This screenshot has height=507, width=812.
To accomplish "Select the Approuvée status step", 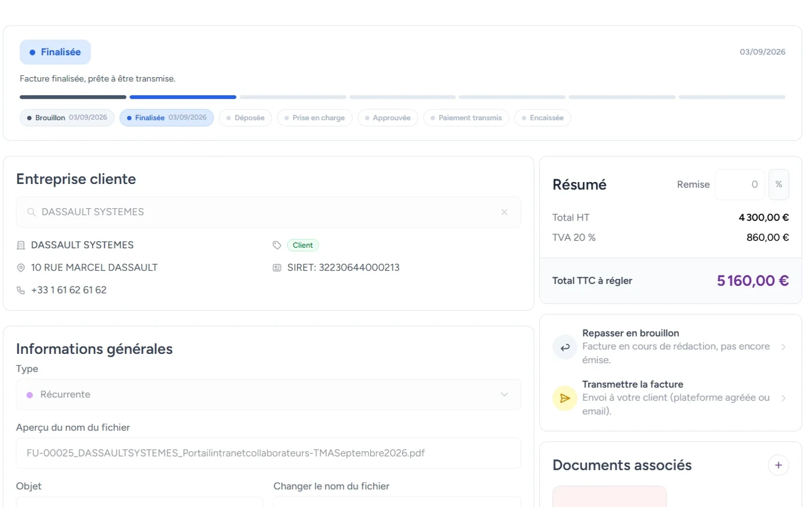I will click(x=387, y=118).
